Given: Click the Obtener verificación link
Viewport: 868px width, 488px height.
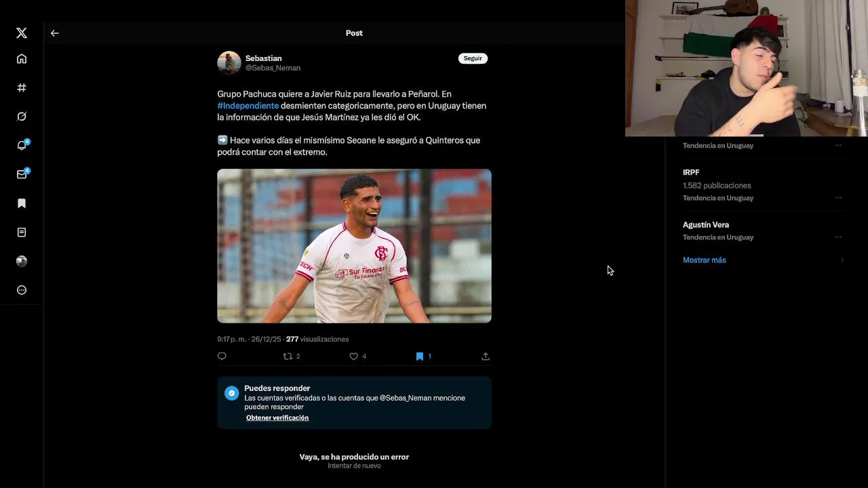Looking at the screenshot, I should pyautogui.click(x=277, y=418).
